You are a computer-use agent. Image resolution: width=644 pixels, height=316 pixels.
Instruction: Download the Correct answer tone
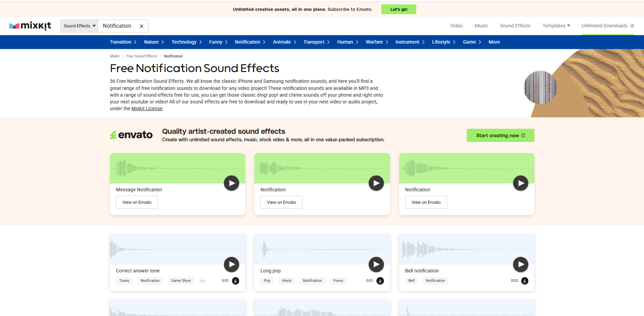(236, 281)
